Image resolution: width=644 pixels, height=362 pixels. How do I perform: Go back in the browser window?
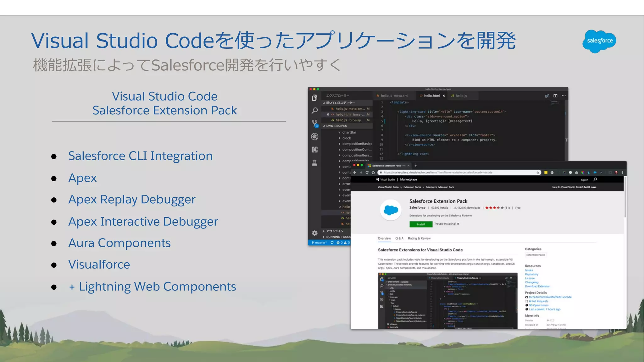pos(355,173)
